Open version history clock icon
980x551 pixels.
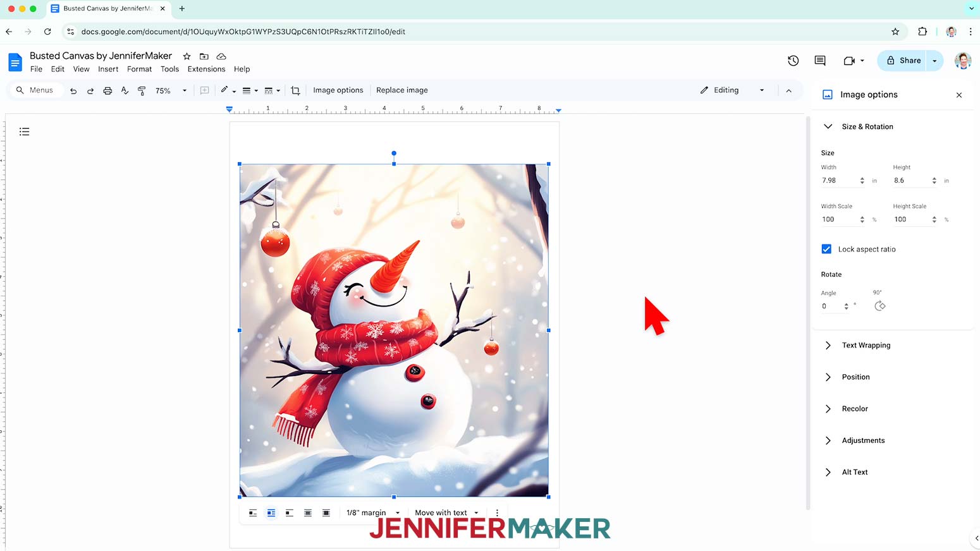pyautogui.click(x=793, y=61)
